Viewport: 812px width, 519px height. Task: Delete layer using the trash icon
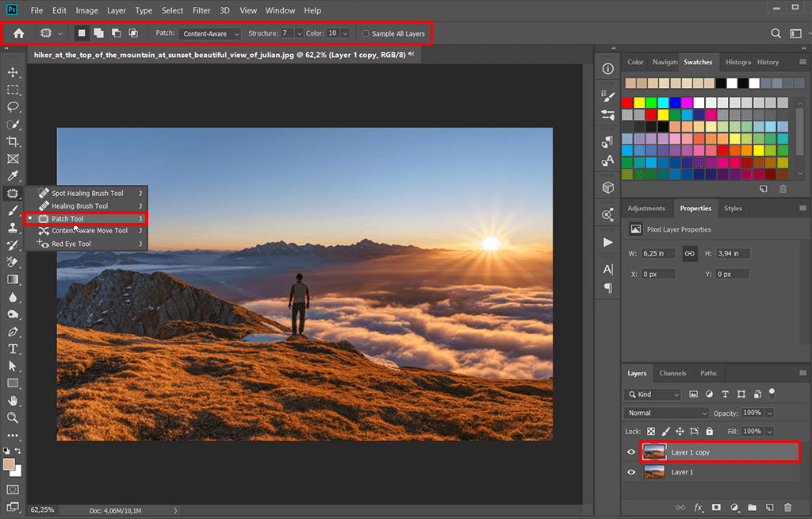(x=787, y=507)
